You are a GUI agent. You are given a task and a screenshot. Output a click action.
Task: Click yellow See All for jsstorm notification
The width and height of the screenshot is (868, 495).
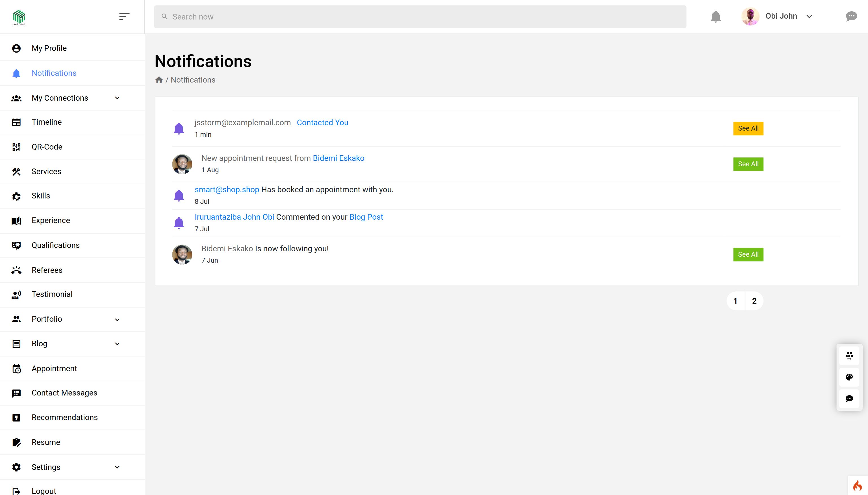click(x=748, y=129)
